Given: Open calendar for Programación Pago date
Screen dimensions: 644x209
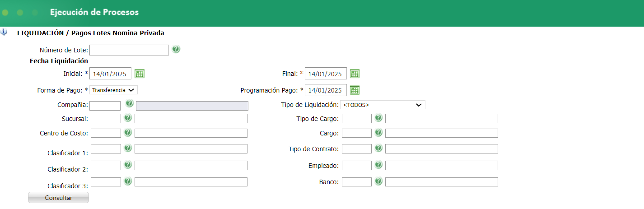Looking at the screenshot, I should [x=355, y=90].
